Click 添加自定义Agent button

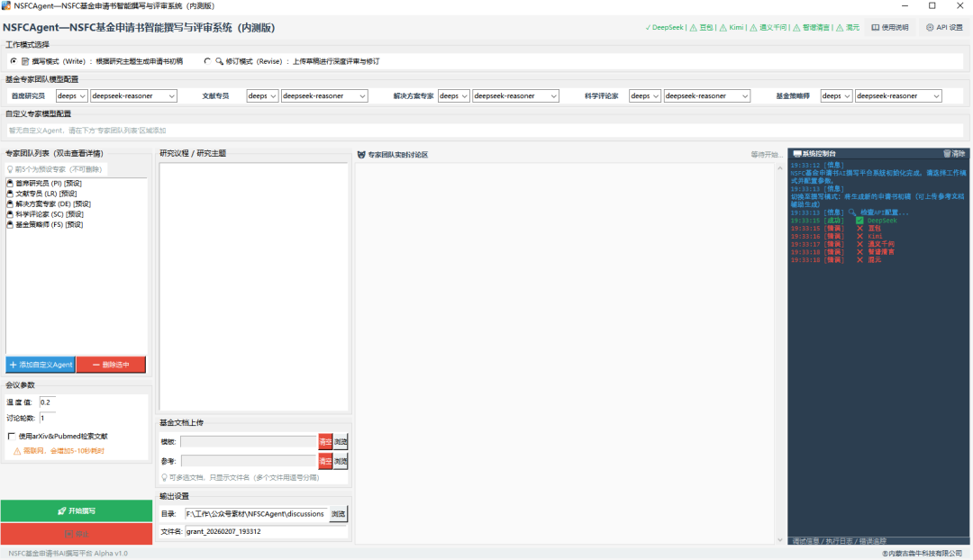(41, 365)
